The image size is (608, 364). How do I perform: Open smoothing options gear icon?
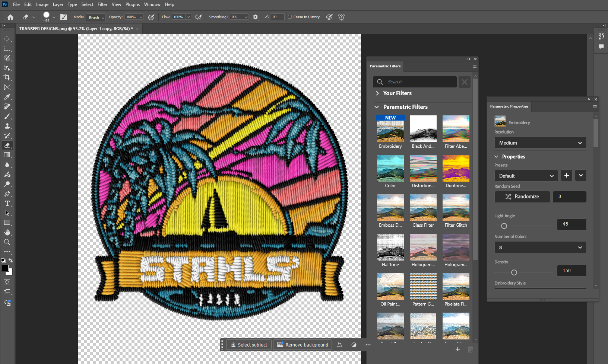pyautogui.click(x=256, y=17)
